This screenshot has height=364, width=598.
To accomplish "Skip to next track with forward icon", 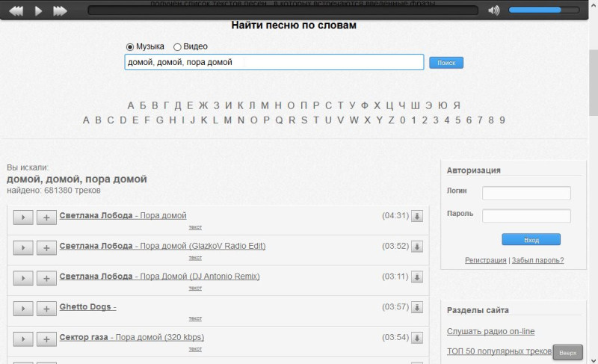I will point(60,10).
